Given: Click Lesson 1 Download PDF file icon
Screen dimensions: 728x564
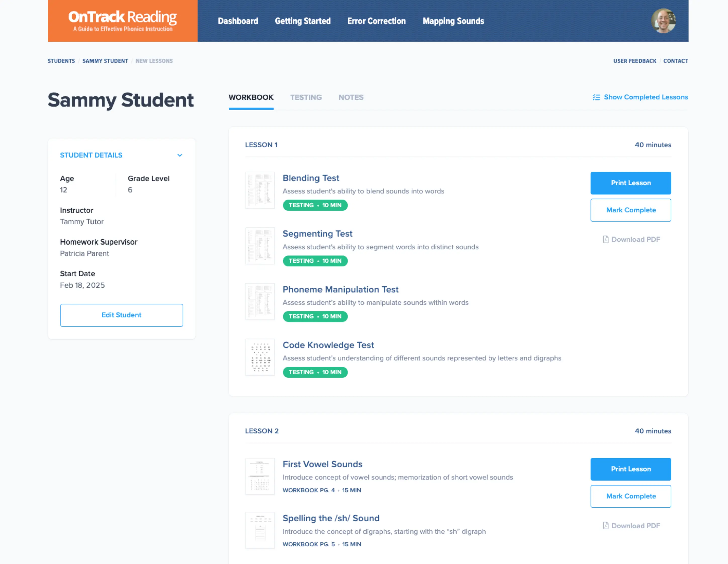Looking at the screenshot, I should coord(605,239).
